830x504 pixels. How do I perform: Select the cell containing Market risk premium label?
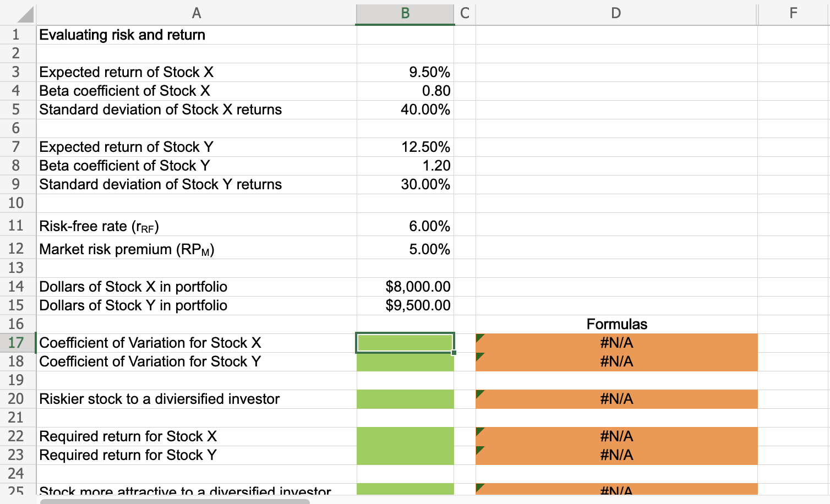coord(196,249)
